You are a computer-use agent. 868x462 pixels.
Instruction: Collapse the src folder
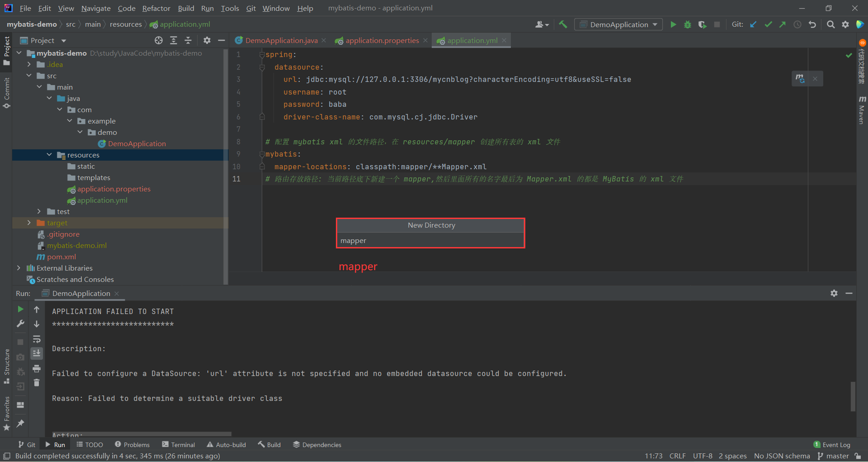click(x=29, y=76)
